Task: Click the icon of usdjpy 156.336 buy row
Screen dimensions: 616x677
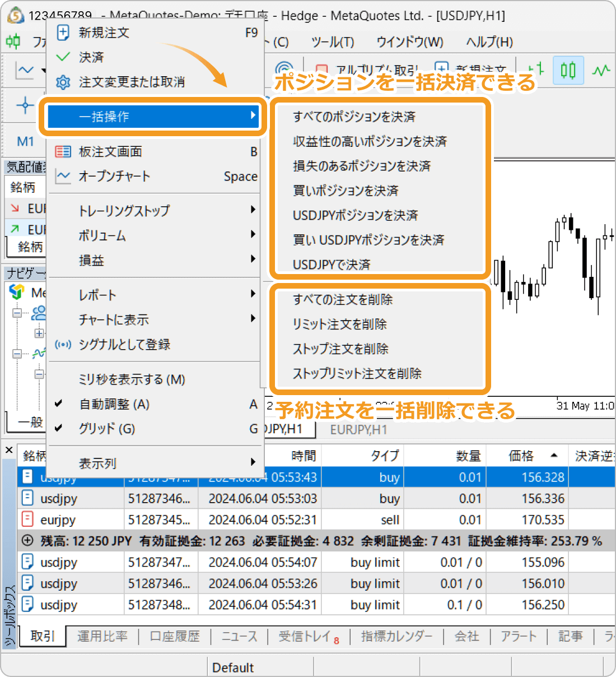Action: pyautogui.click(x=27, y=498)
